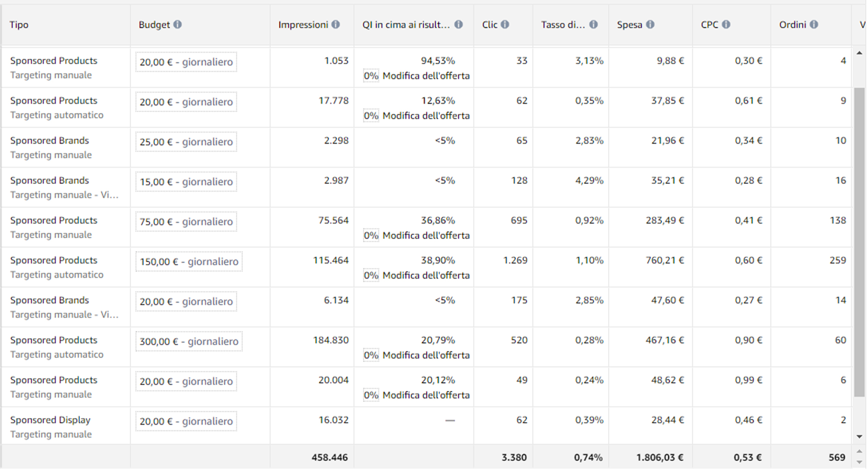
Task: Click the scroll down arrow on table scrollbar
Action: [x=859, y=437]
